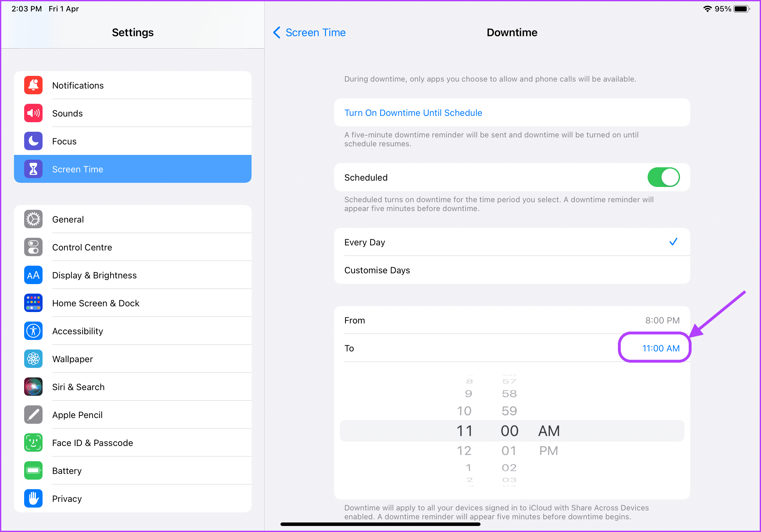Tap the Home Screen & Dock grid icon
Image resolution: width=761 pixels, height=532 pixels.
tap(33, 303)
